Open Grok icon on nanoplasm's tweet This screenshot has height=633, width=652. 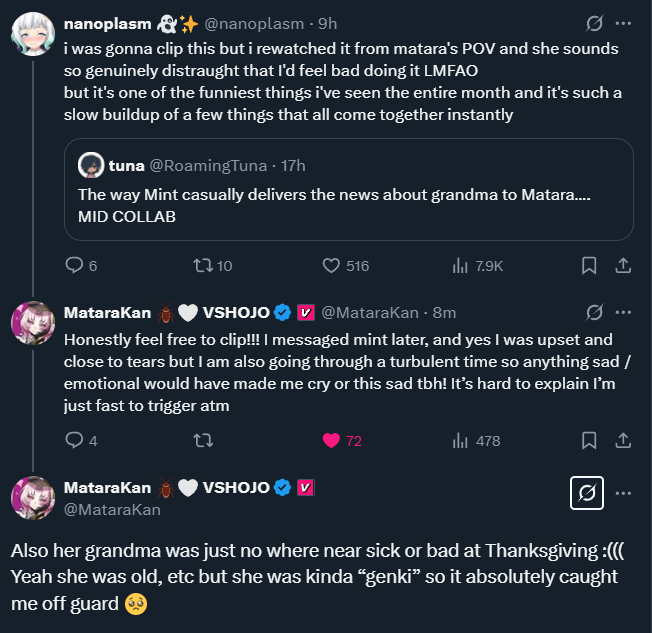594,23
